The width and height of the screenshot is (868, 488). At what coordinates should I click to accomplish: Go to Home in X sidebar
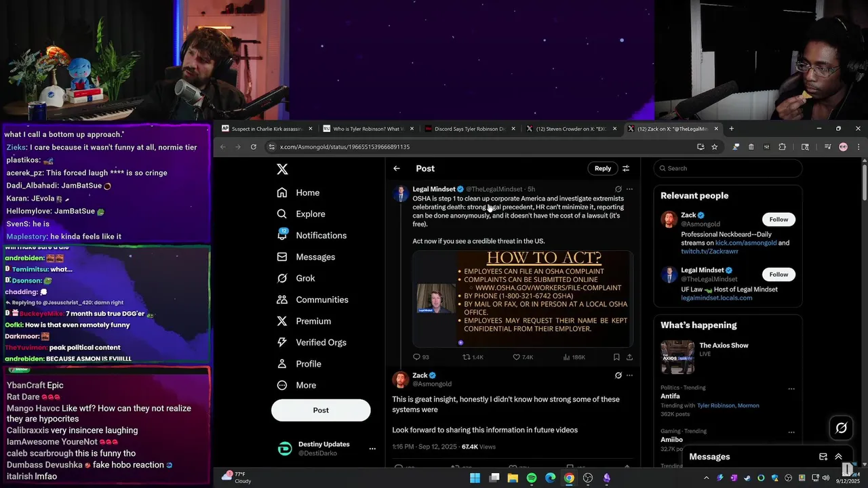point(298,192)
